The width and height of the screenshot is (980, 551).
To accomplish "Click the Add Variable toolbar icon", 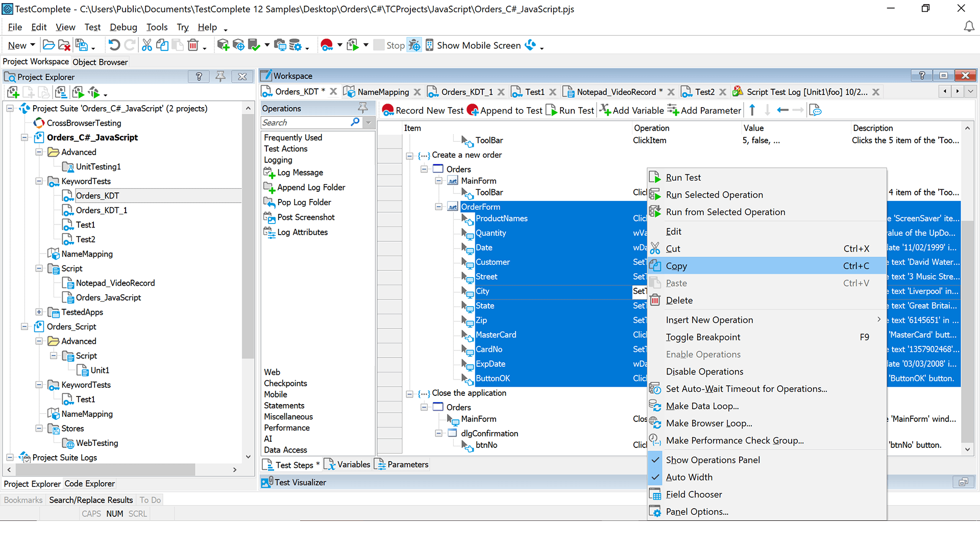I will point(605,110).
